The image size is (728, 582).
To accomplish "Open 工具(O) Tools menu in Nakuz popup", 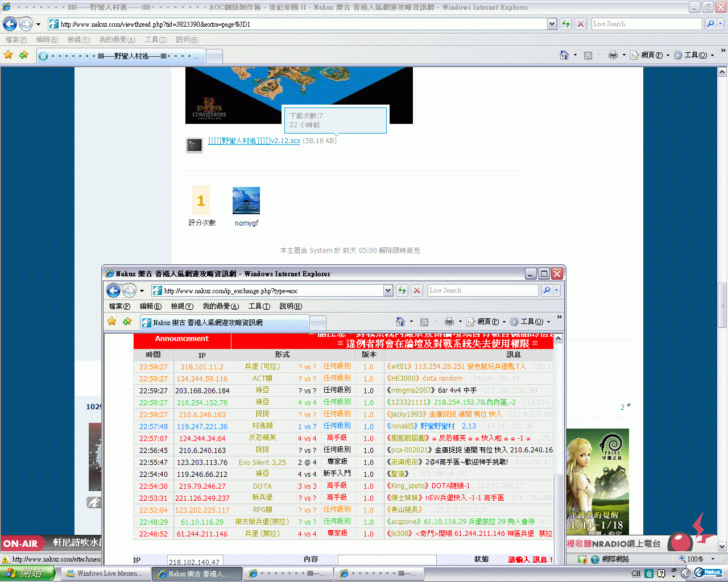I will coord(530,322).
